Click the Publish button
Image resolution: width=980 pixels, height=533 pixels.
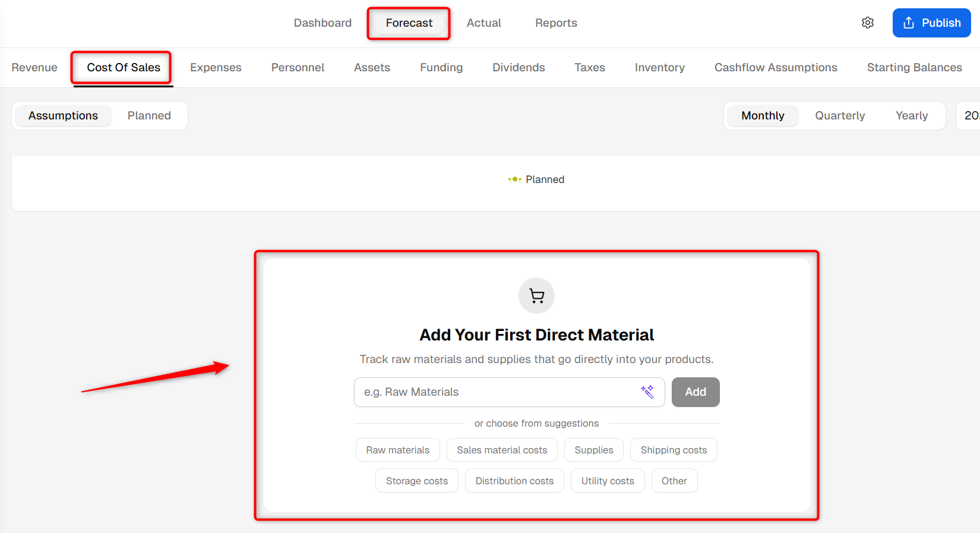(x=931, y=23)
